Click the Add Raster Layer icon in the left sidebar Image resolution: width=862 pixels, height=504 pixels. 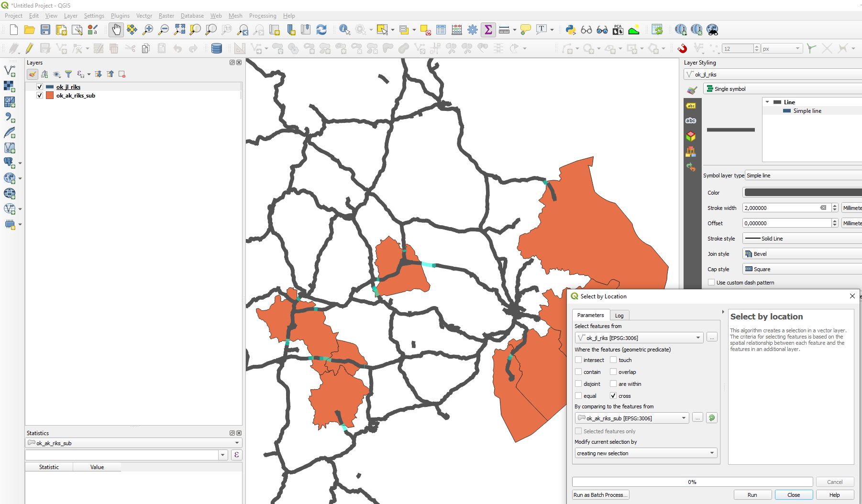(x=10, y=87)
